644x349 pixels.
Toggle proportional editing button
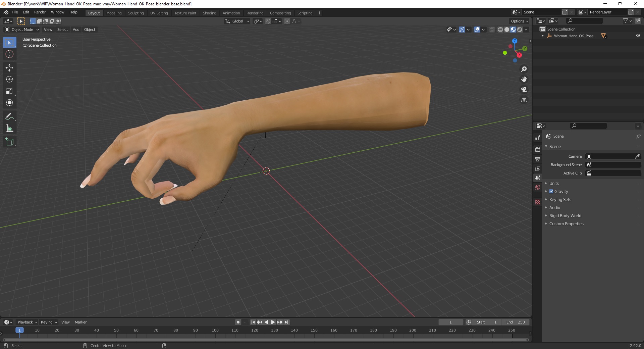click(x=287, y=21)
